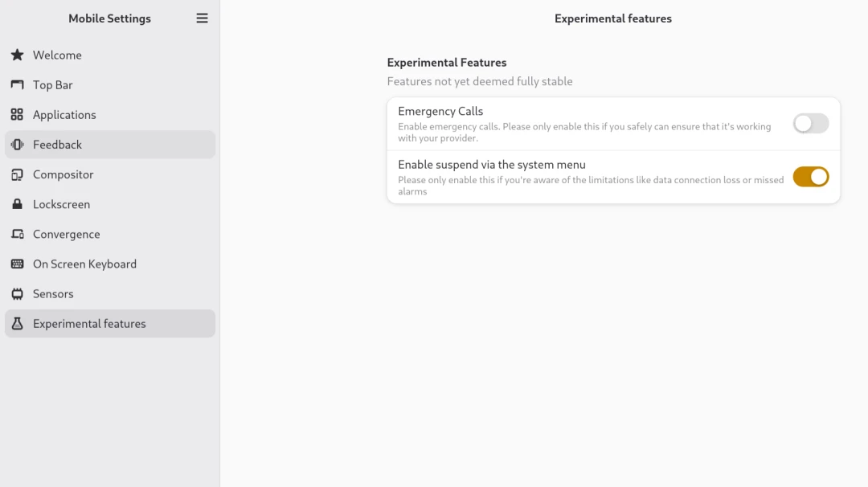Click the Top Bar panel icon

[17, 85]
